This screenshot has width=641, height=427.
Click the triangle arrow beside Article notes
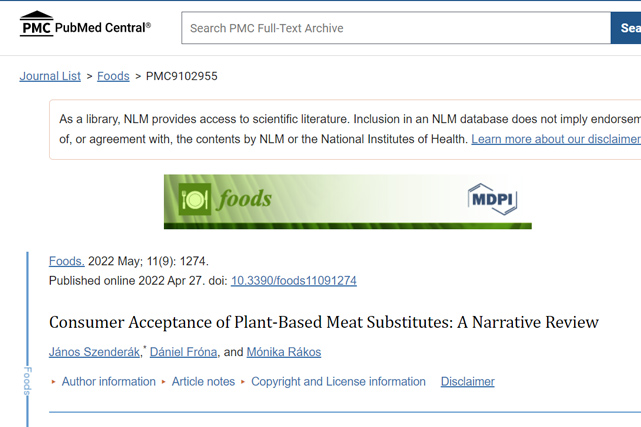(x=164, y=382)
